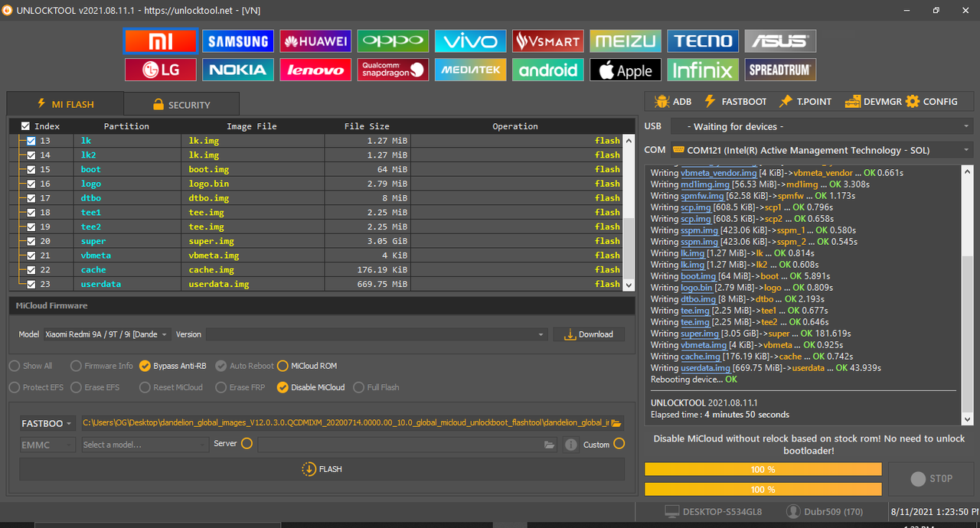Click the lower 100 % progress bar

point(763,489)
